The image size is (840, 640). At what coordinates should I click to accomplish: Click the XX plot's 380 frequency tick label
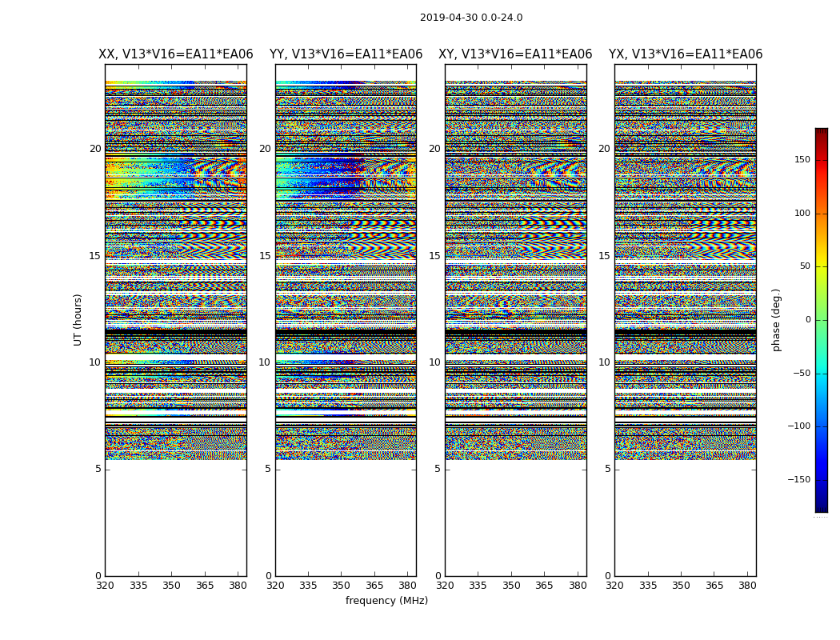click(x=238, y=586)
